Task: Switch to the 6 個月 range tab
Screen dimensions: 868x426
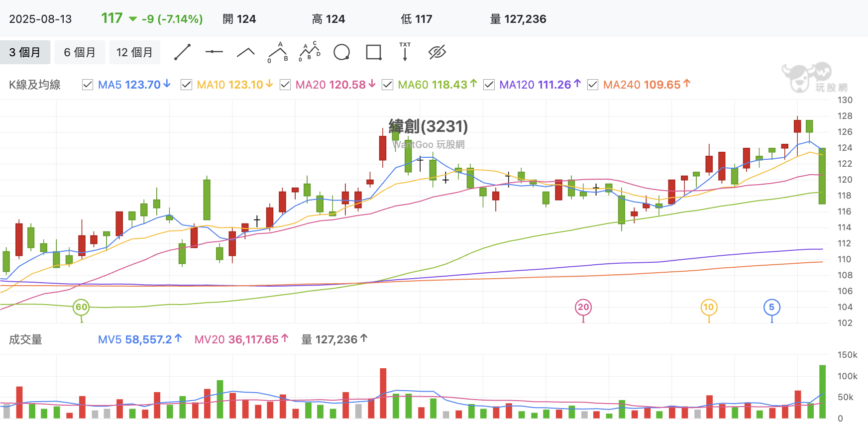Action: click(80, 52)
